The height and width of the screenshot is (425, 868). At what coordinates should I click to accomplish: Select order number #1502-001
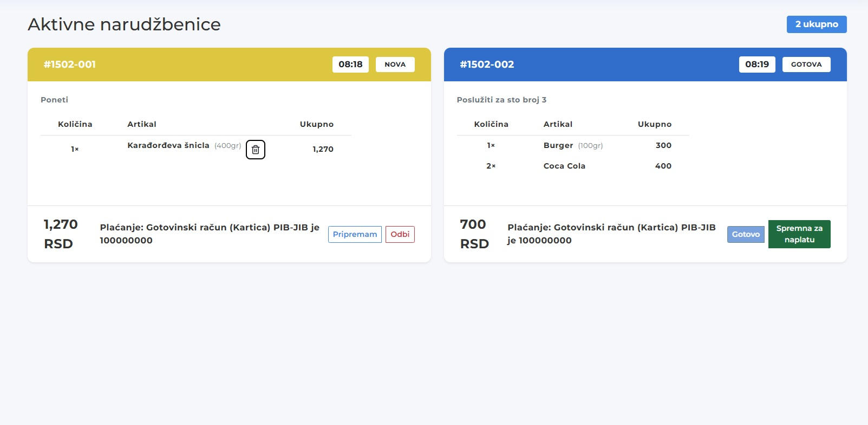pos(70,65)
